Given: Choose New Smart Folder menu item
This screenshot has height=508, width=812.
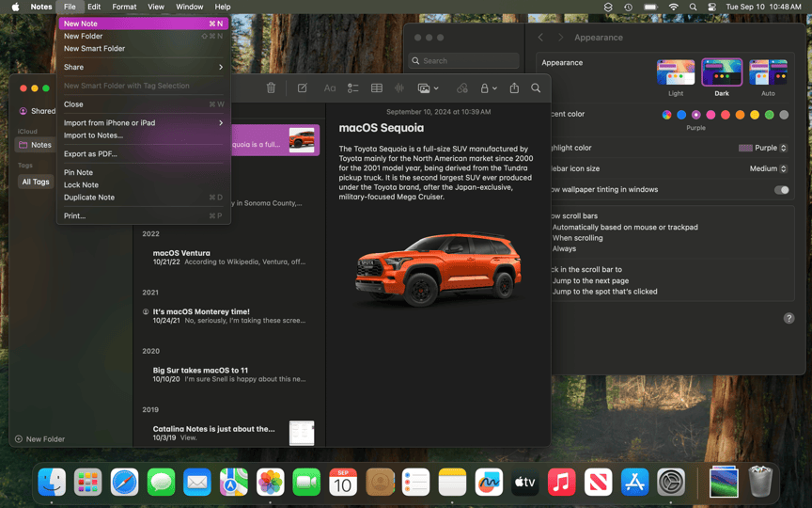Looking at the screenshot, I should (x=144, y=48).
